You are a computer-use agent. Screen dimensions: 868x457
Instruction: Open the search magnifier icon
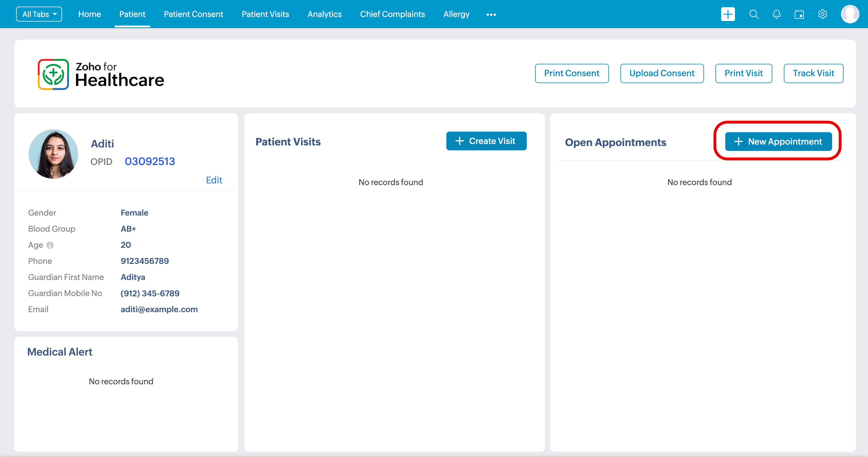click(754, 14)
